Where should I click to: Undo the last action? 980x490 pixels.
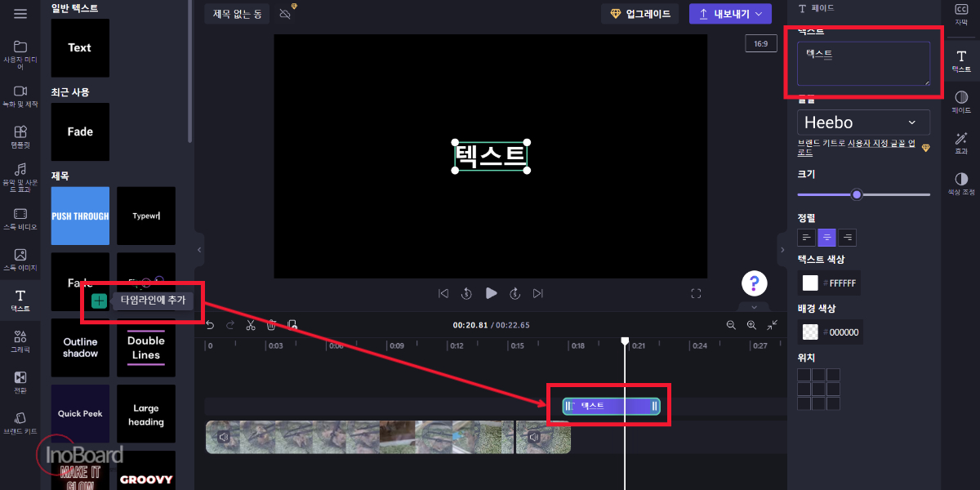click(x=210, y=325)
